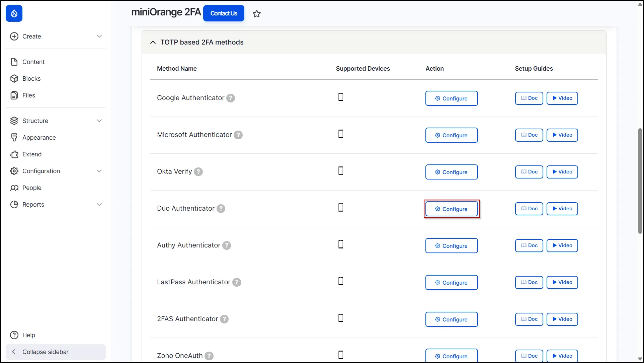644x363 pixels.
Task: Open the Doc guide for Google Authenticator
Action: (x=529, y=98)
